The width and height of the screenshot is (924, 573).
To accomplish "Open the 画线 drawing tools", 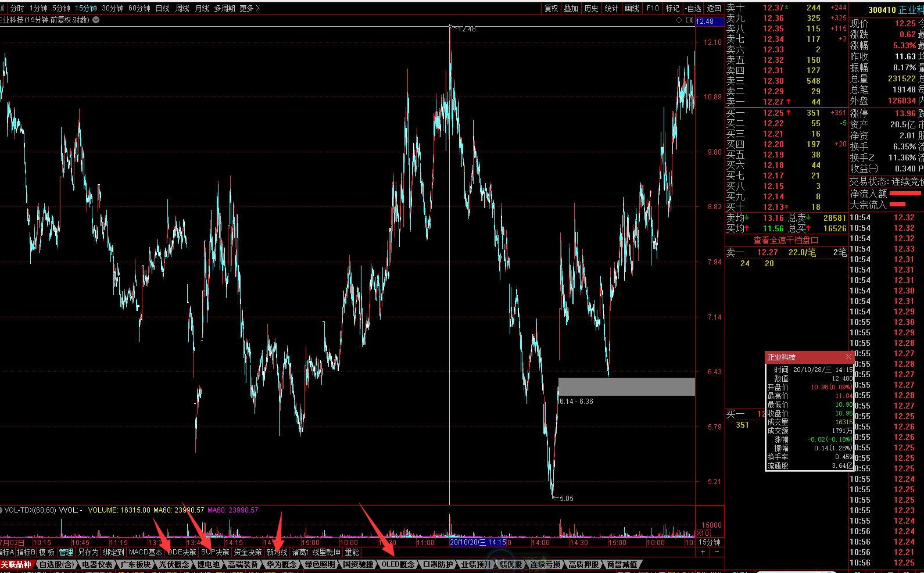I will coord(632,8).
